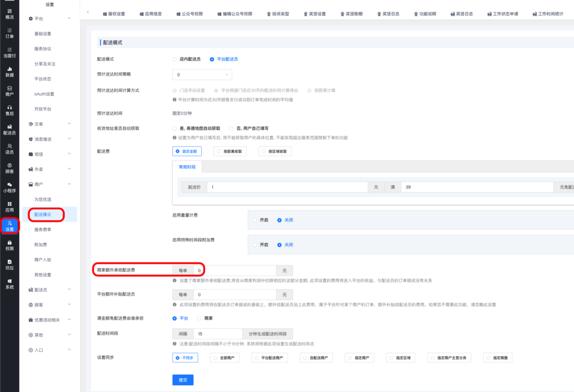574x392 pixels.
Task: Open 预计送达时间策略 dropdown
Action: click(202, 74)
